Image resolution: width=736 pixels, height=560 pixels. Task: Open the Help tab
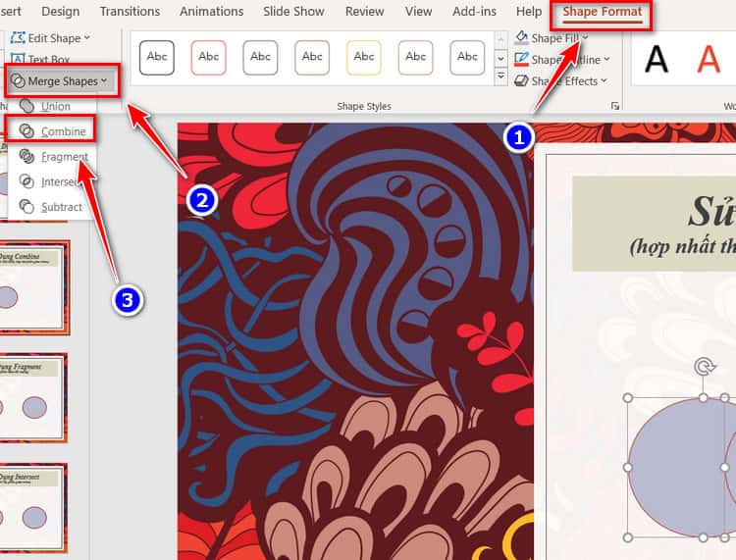coord(529,11)
